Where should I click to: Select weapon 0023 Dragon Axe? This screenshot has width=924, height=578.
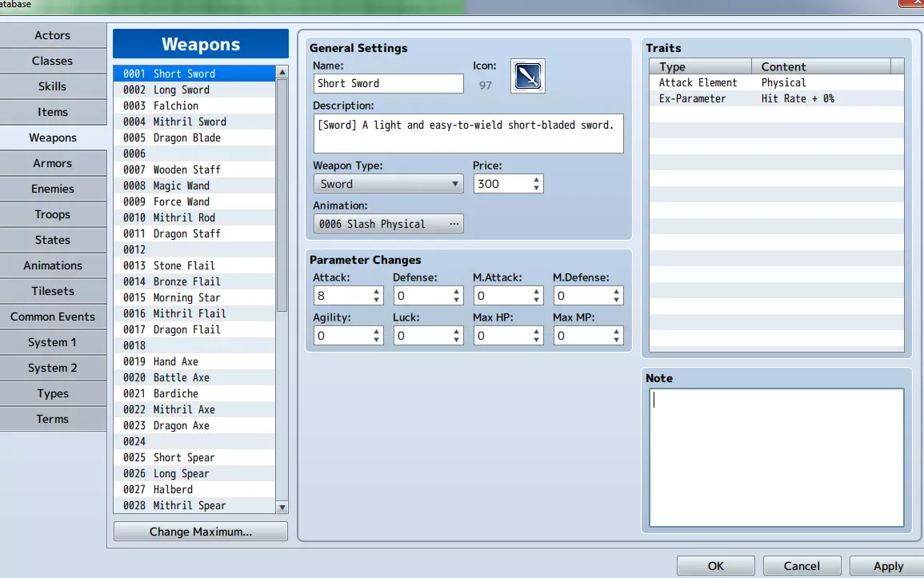click(x=194, y=425)
